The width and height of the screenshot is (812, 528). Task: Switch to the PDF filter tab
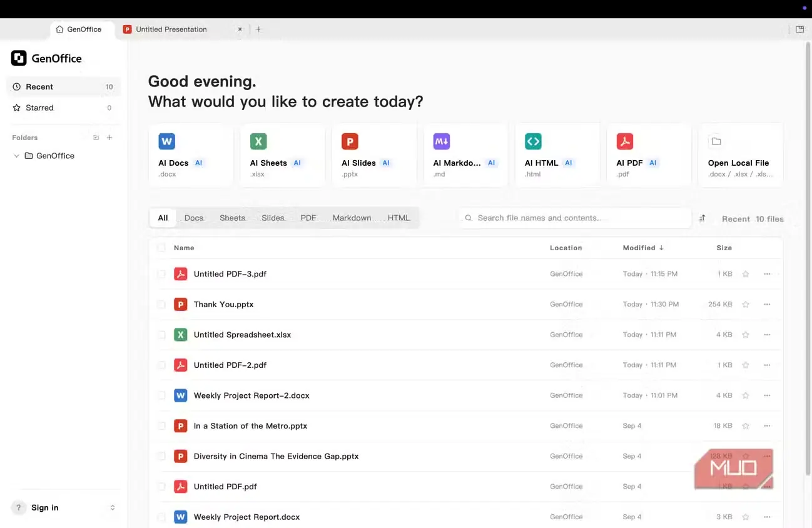308,218
